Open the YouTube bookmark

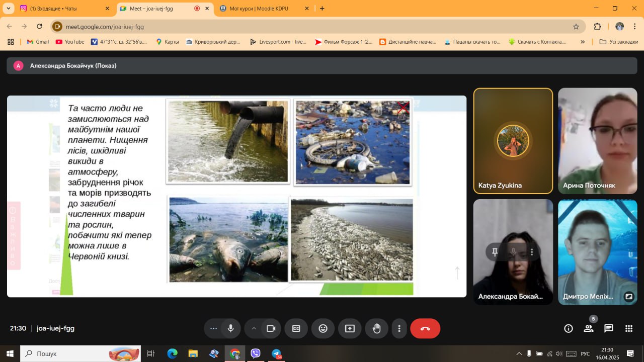click(70, 42)
